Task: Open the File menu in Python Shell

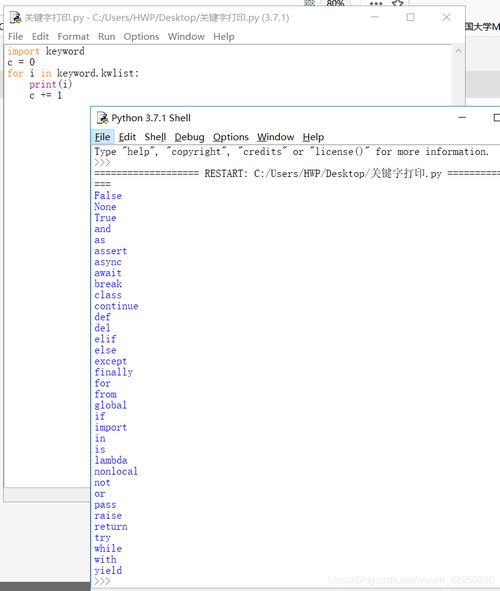Action: [102, 137]
